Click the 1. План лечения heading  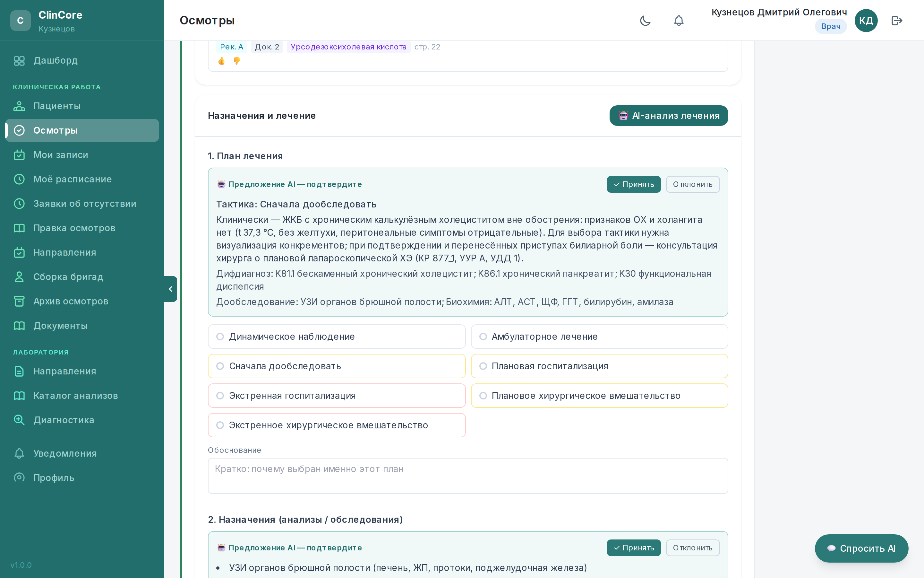tap(245, 156)
